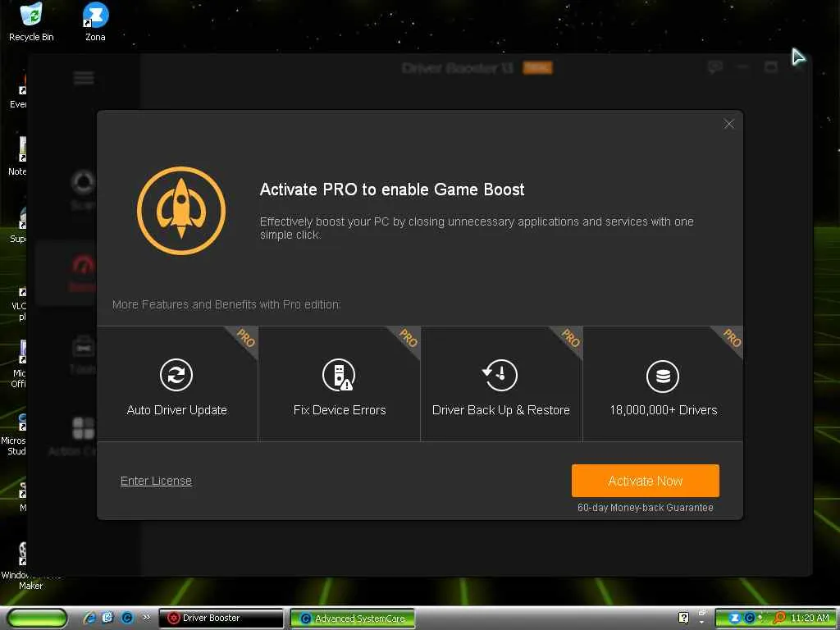Open Windows Movie Maker desktop shortcut
This screenshot has width=840, height=630.
click(x=23, y=566)
